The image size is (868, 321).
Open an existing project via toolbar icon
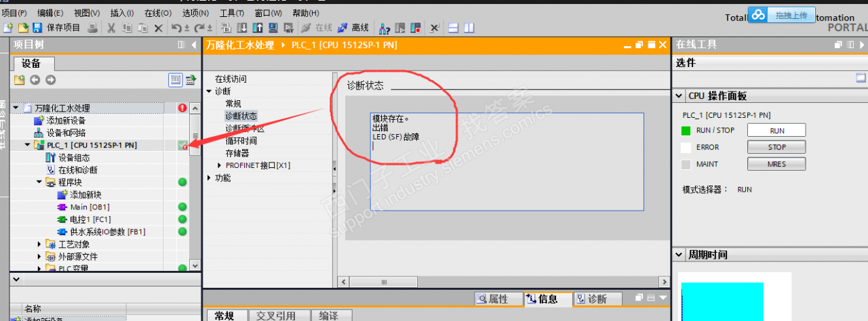pos(23,28)
